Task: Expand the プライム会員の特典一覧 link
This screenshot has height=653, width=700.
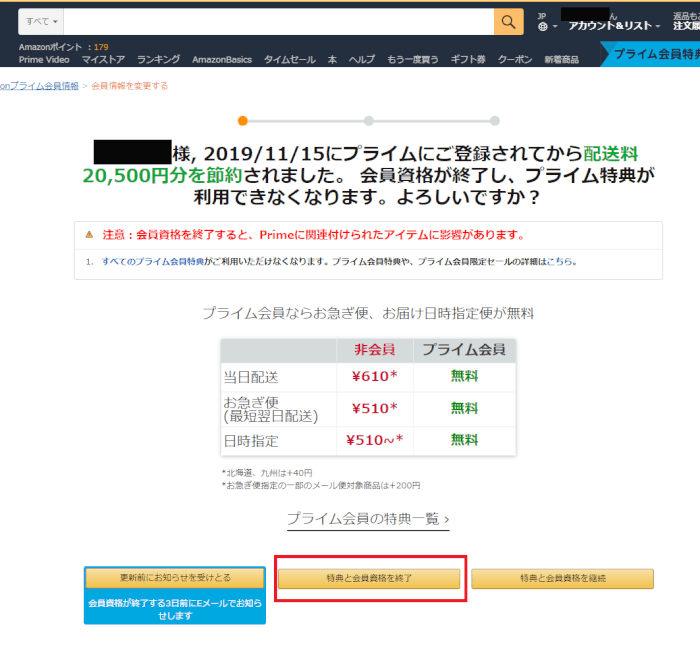Action: click(368, 519)
